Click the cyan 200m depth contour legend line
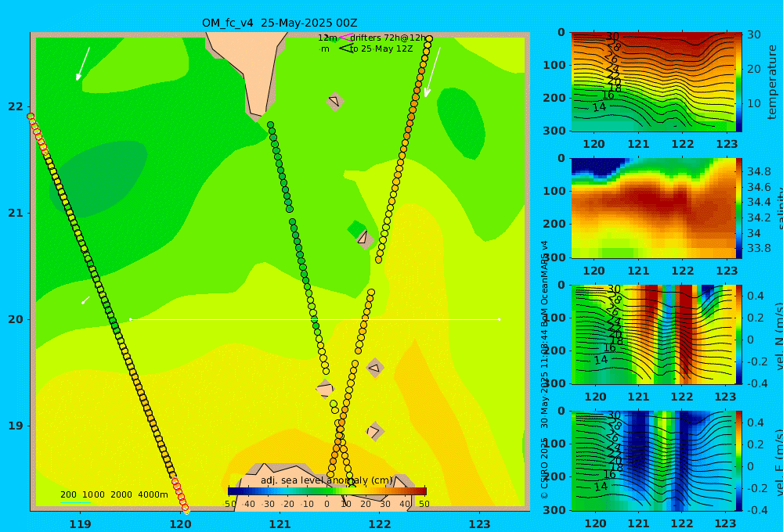This screenshot has width=783, height=532. [x=75, y=502]
